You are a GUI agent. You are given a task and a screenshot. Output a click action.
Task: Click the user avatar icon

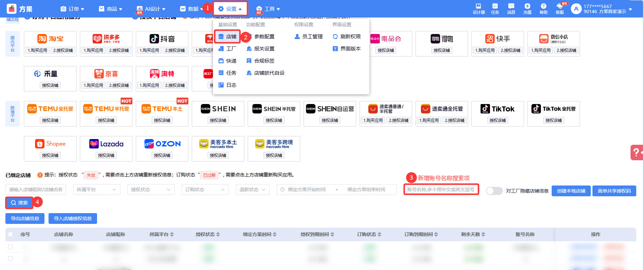click(x=576, y=9)
